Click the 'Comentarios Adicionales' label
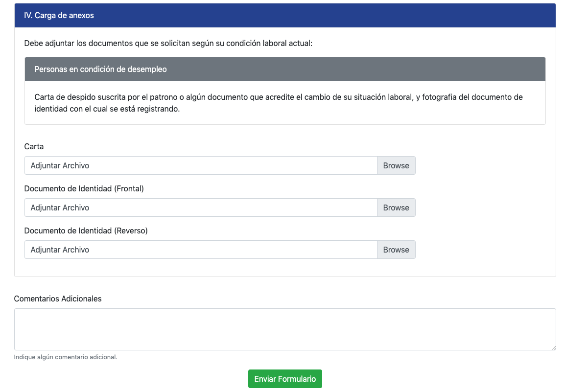The image size is (588, 392). [x=58, y=299]
